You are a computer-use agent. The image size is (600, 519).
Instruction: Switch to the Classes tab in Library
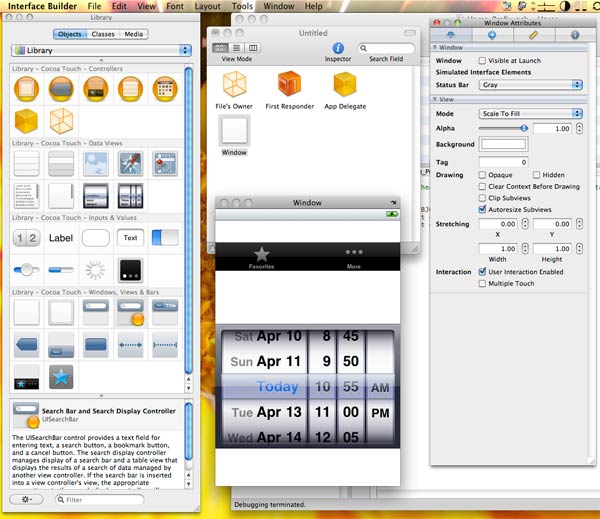coord(103,34)
